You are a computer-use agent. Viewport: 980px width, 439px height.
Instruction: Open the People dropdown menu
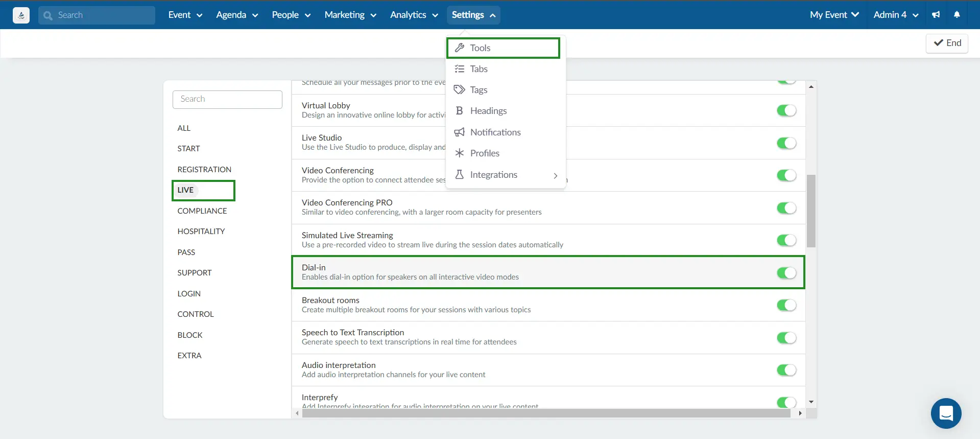(291, 15)
